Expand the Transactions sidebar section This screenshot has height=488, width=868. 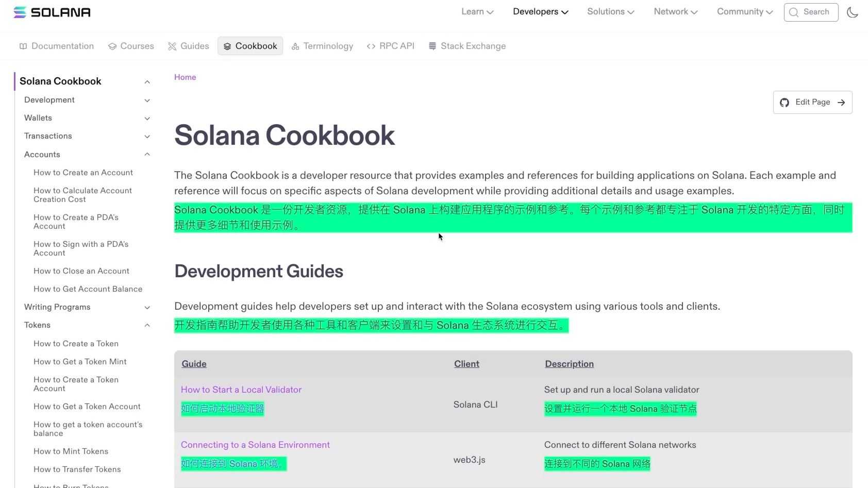pyautogui.click(x=147, y=137)
